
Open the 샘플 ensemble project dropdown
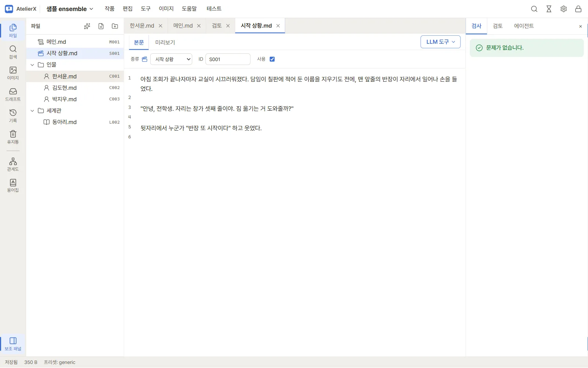click(70, 9)
